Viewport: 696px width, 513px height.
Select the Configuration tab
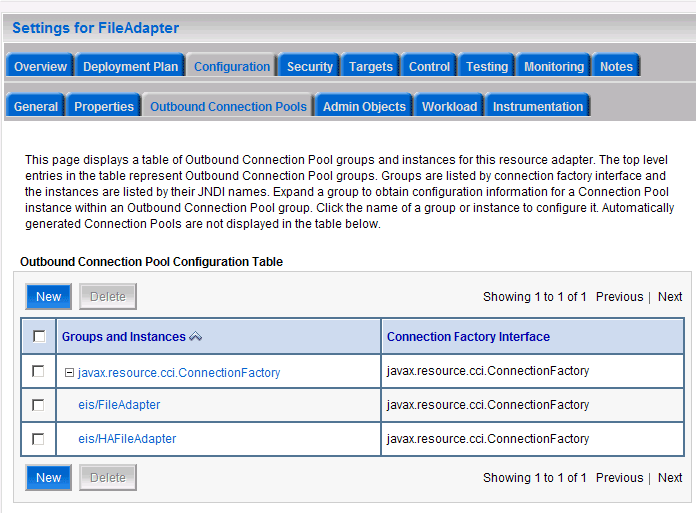coord(232,66)
